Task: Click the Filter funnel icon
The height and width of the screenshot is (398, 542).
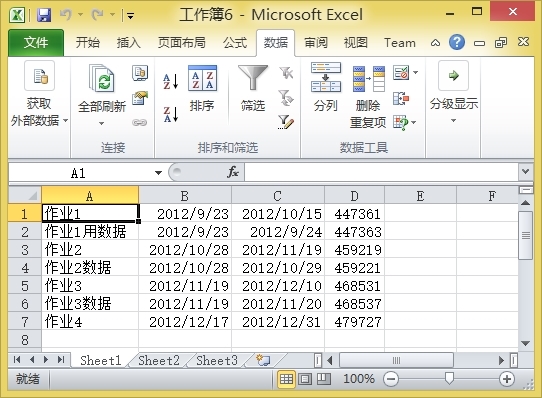Action: click(x=253, y=77)
